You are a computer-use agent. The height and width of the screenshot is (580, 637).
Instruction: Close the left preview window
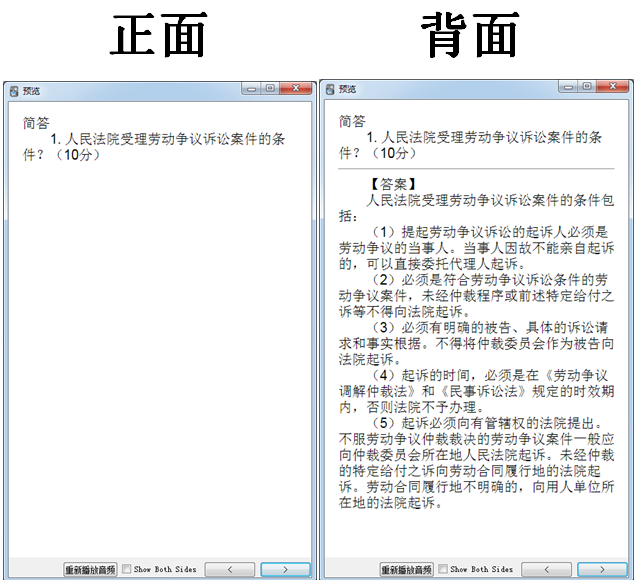(296, 89)
